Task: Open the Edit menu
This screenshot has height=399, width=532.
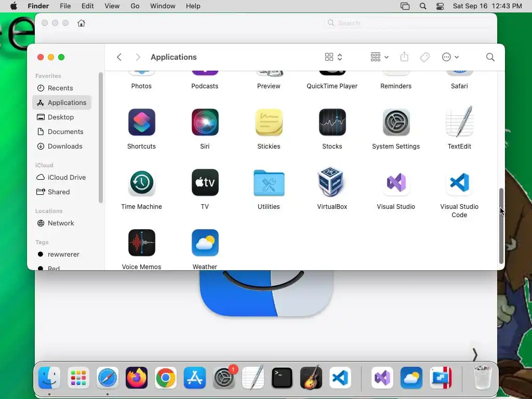Action: click(x=87, y=6)
